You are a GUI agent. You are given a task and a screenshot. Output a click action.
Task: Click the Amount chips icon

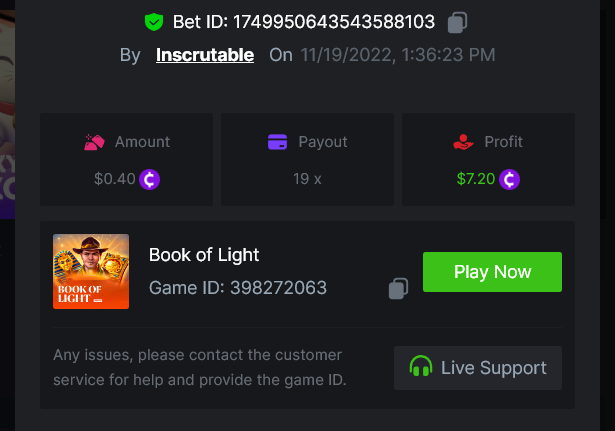[x=94, y=142]
